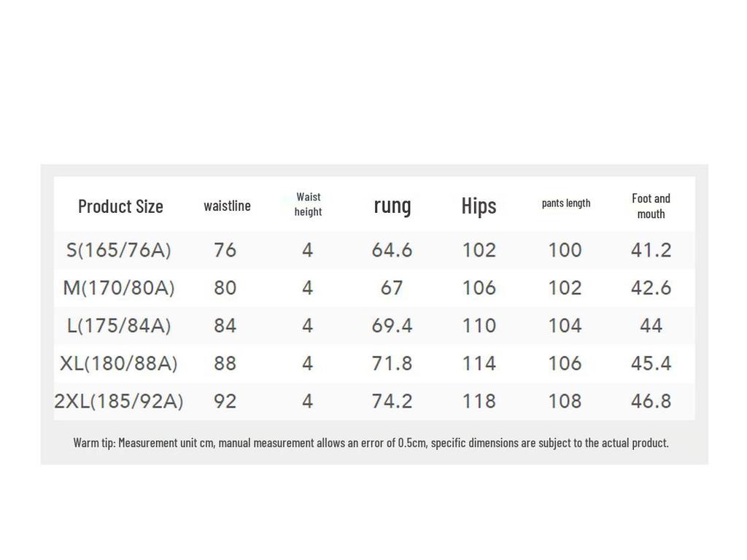Viewport: 747px width, 560px height.
Task: Select the waistline column header
Action: point(227,206)
